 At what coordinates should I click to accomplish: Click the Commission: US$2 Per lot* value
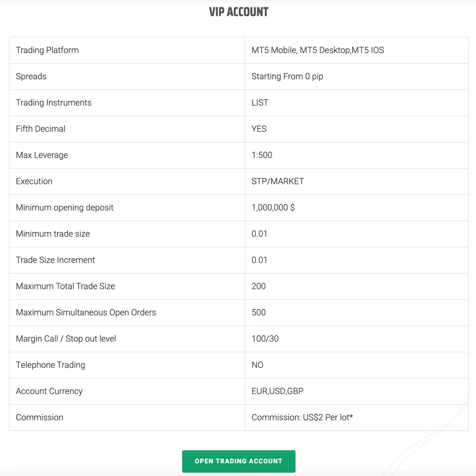(302, 417)
